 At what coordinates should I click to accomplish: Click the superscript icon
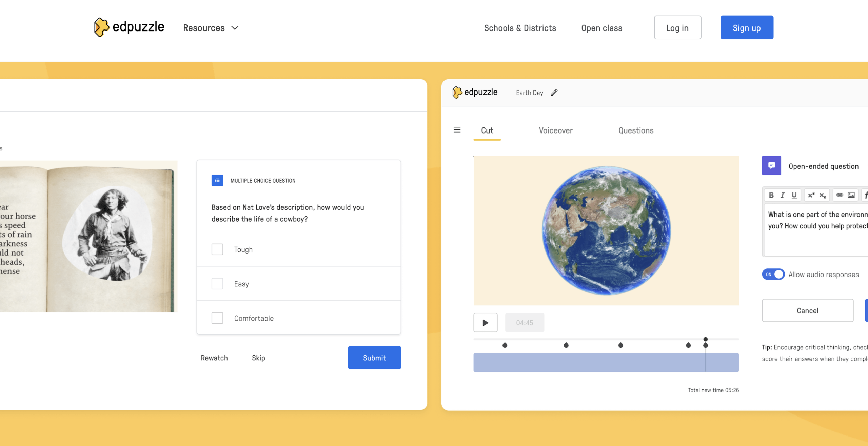point(812,195)
